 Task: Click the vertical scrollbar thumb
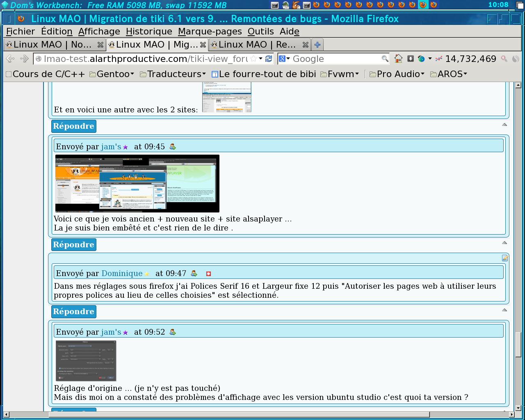(x=518, y=345)
